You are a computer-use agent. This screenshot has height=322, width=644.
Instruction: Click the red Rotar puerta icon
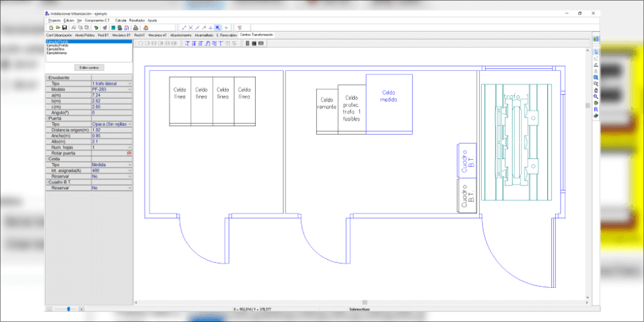click(129, 152)
